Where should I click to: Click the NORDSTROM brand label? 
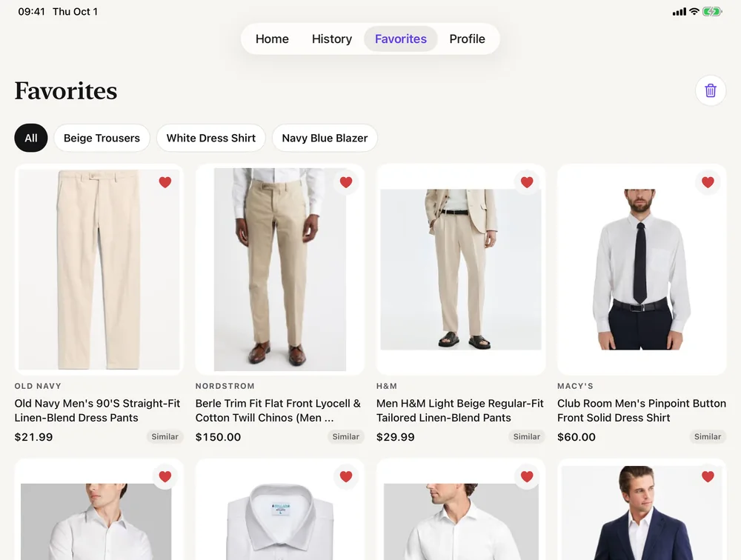pyautogui.click(x=225, y=386)
